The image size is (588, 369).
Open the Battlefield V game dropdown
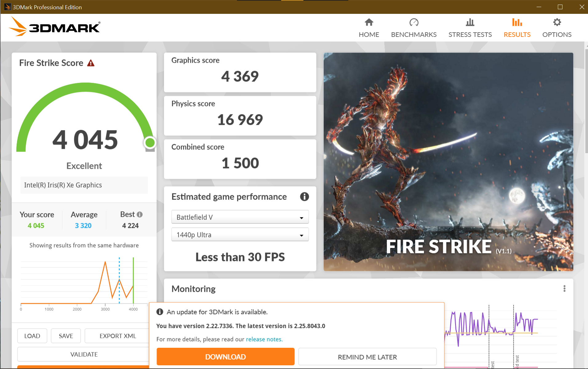coord(240,217)
